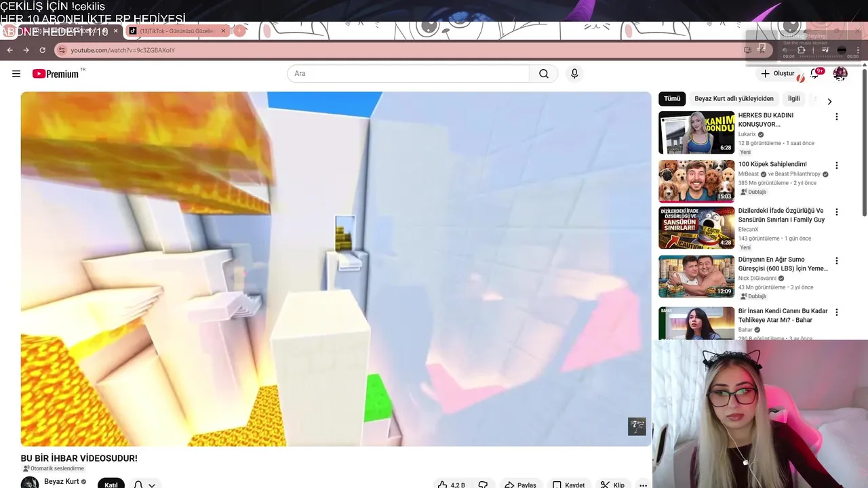This screenshot has height=488, width=868.
Task: Click the page scrollbar up arrow
Action: point(865,66)
